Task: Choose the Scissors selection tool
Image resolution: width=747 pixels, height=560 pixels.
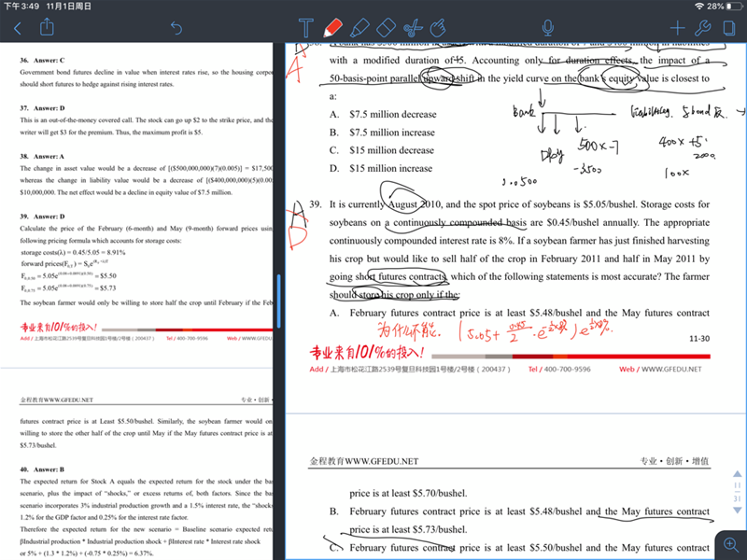Action: pos(415,28)
